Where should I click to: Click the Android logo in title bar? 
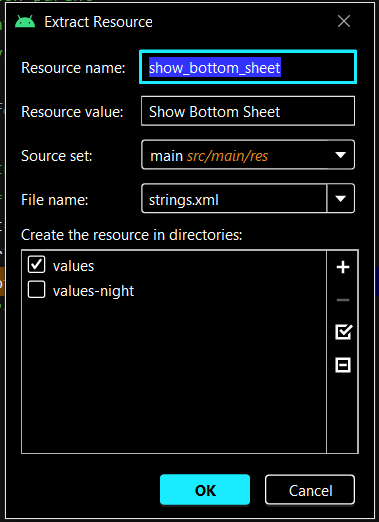[x=25, y=22]
